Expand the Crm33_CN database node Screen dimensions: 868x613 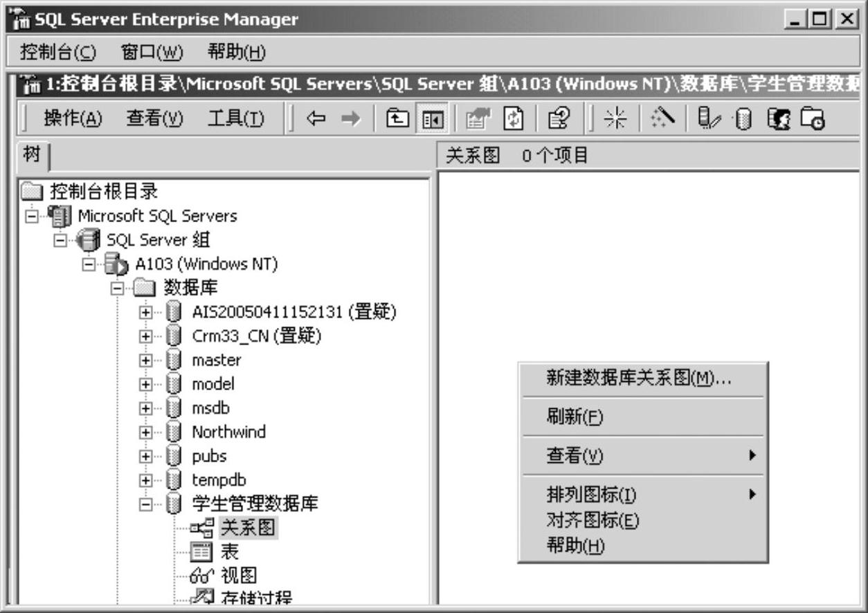pyautogui.click(x=146, y=336)
